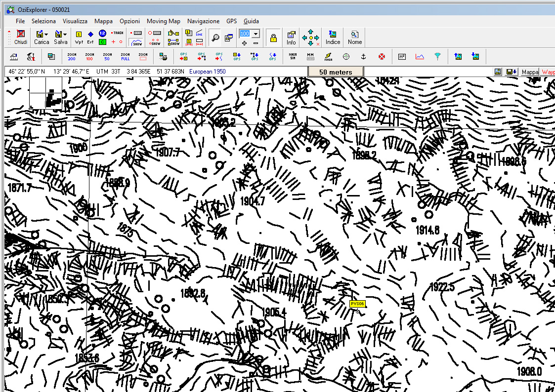Click the red lifebuoy man-overboard icon

[x=382, y=57]
